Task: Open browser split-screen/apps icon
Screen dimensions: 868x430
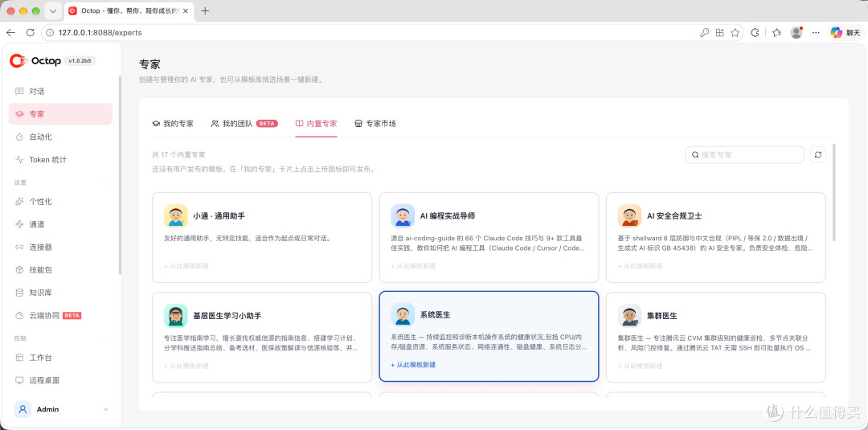Action: coord(719,33)
